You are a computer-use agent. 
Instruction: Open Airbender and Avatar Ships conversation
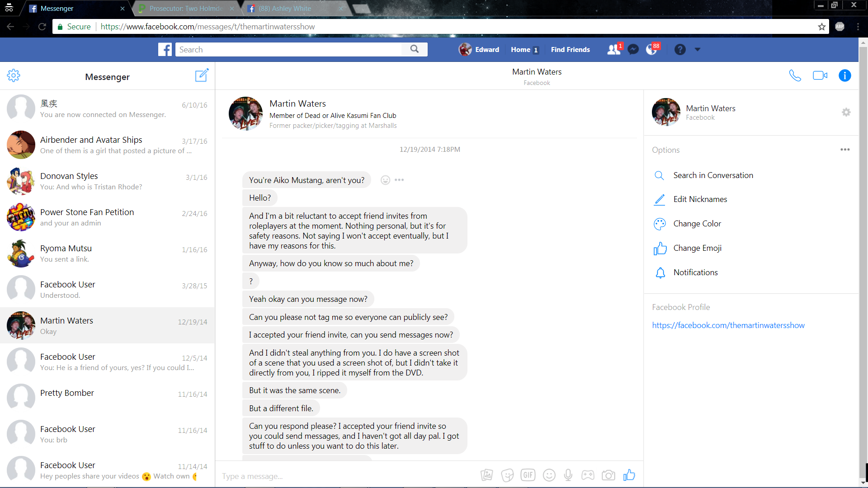tap(107, 145)
